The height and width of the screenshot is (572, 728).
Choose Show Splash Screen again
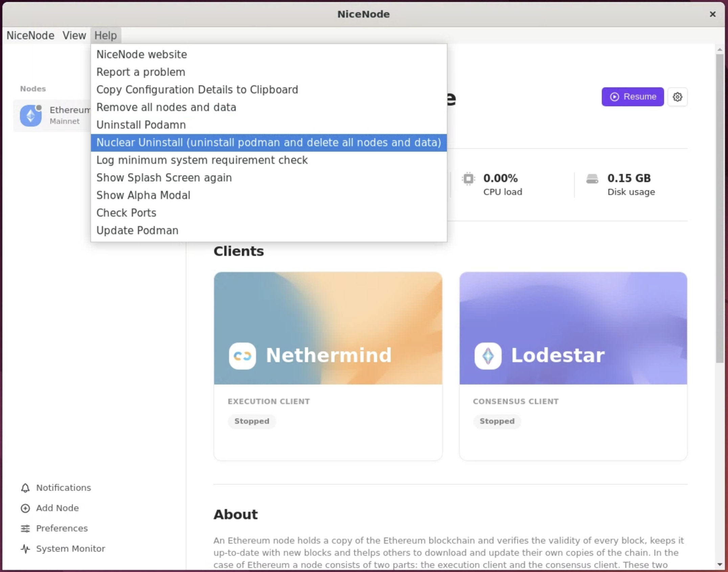(x=269, y=178)
